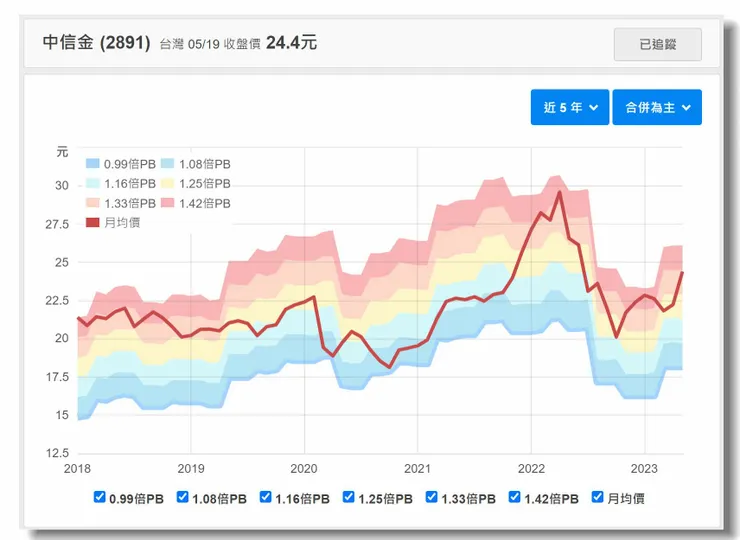
Task: Click the 1.42倍PB pink legend swatch
Action: coord(168,203)
